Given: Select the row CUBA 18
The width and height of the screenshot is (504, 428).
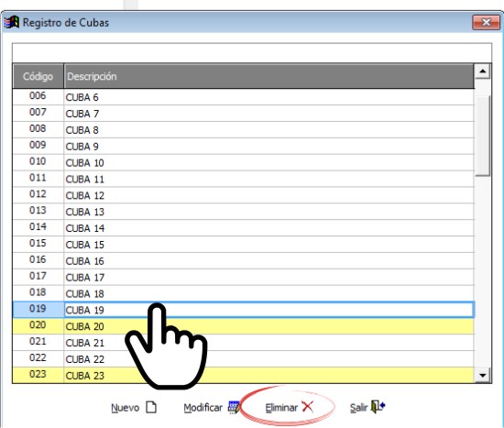Looking at the screenshot, I should click(x=244, y=293).
